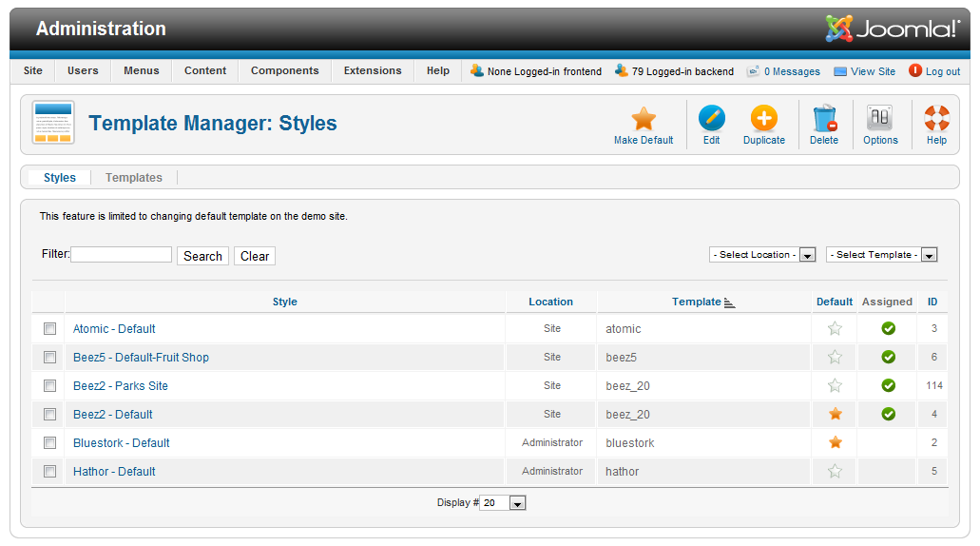Screen dimensions: 980x546
Task: Tick the checkbox for Atomic - Default
Action: [x=50, y=328]
